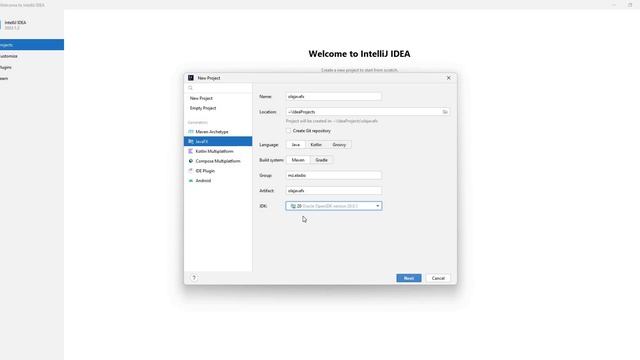Click the IDE Plugin icon
The width and height of the screenshot is (640, 360).
coord(191,171)
